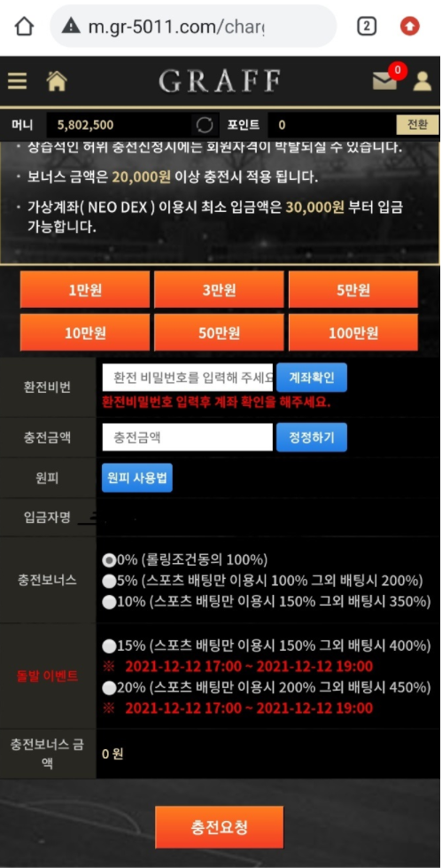442x868 pixels.
Task: Select the 100만원 amount button
Action: click(353, 332)
